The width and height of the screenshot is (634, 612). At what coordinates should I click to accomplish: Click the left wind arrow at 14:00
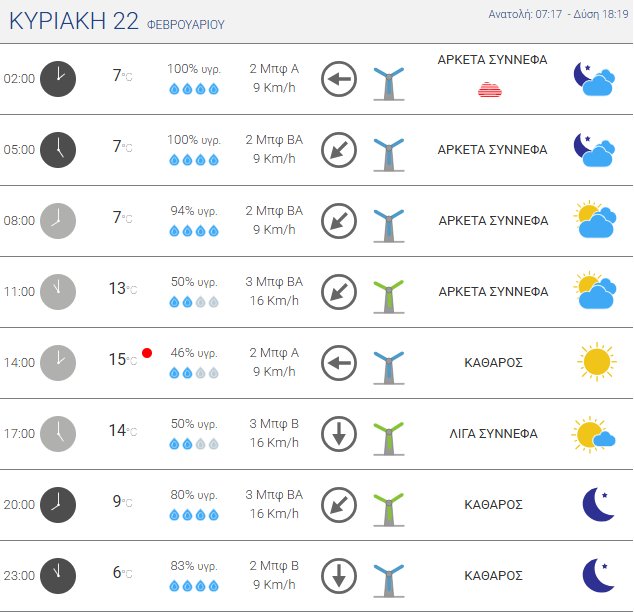(339, 362)
